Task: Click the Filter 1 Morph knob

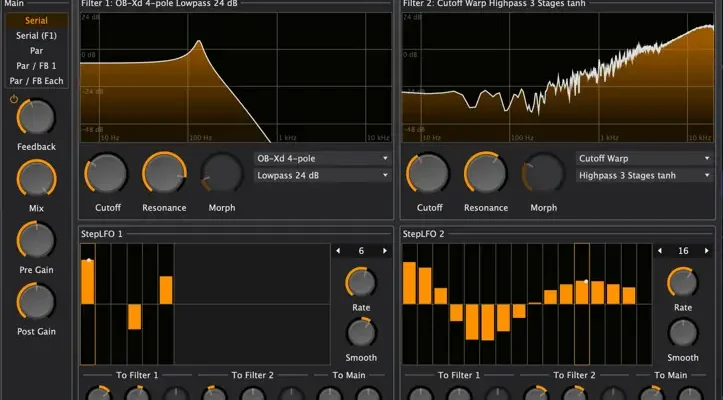Action: [x=220, y=174]
